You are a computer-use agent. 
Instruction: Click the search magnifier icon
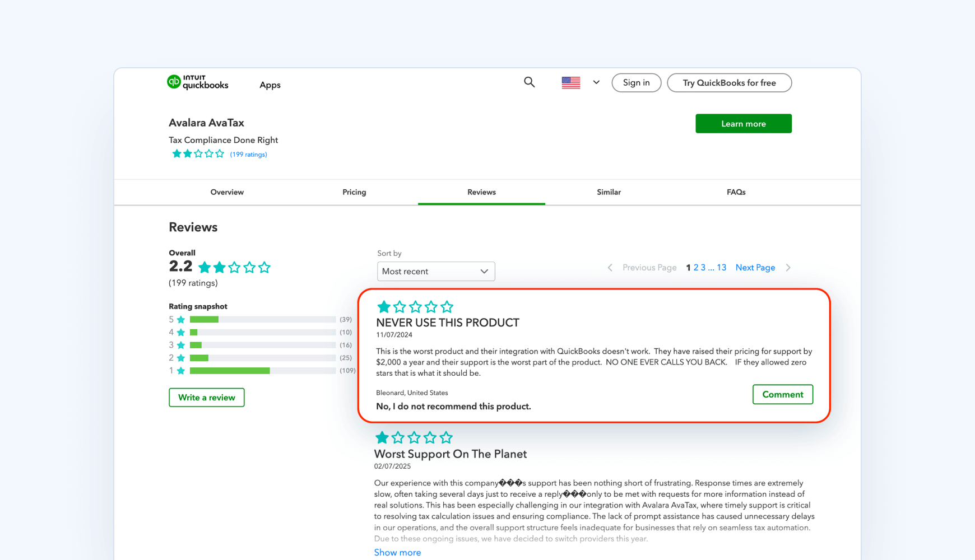529,82
